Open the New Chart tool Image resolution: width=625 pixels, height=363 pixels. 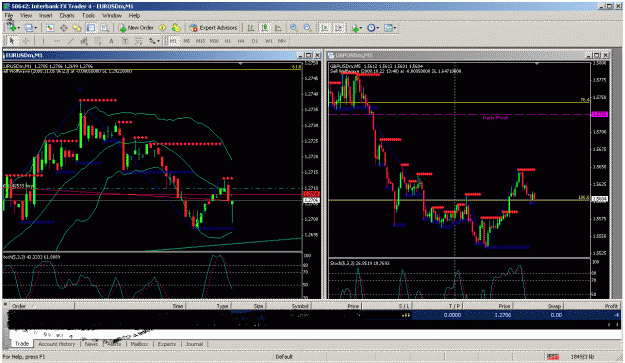pyautogui.click(x=11, y=27)
